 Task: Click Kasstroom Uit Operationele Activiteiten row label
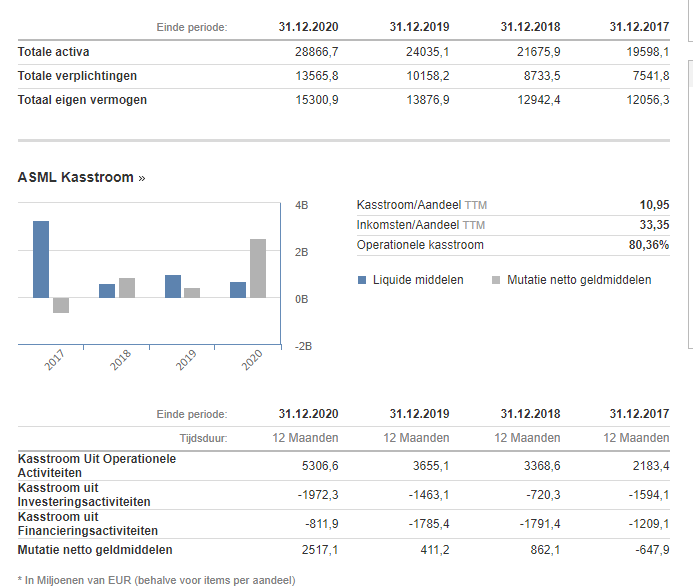(97, 466)
